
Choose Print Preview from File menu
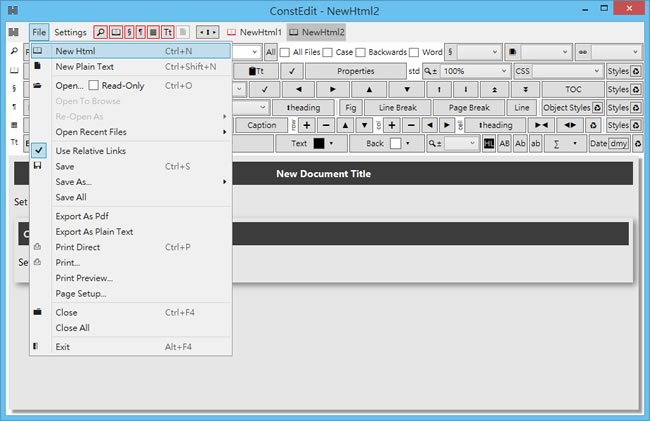pyautogui.click(x=131, y=278)
